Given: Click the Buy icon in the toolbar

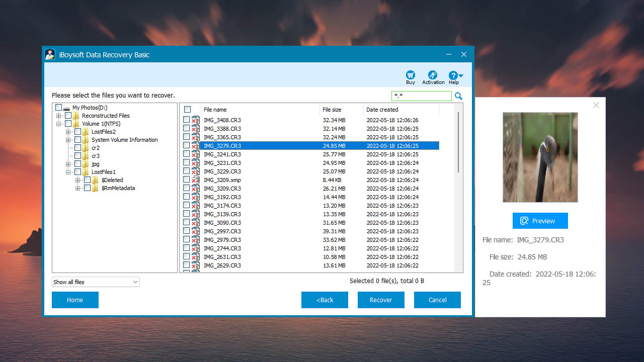Looking at the screenshot, I should pyautogui.click(x=410, y=74).
